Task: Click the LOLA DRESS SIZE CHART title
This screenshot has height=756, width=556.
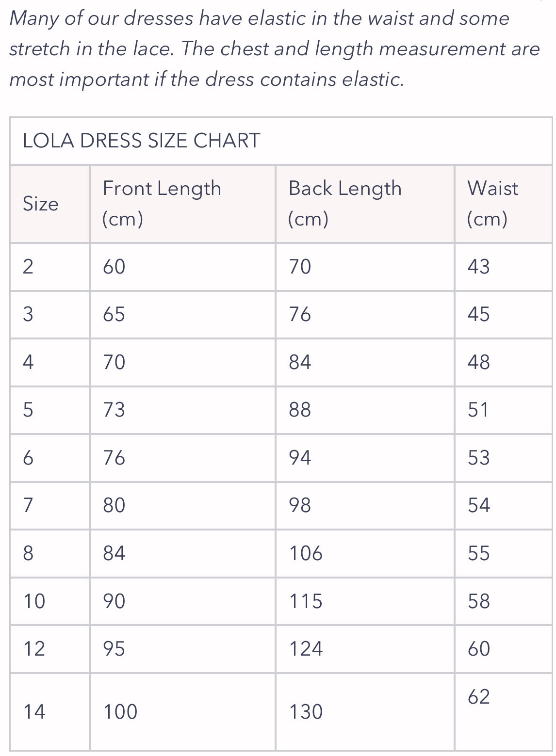Action: pos(141,141)
